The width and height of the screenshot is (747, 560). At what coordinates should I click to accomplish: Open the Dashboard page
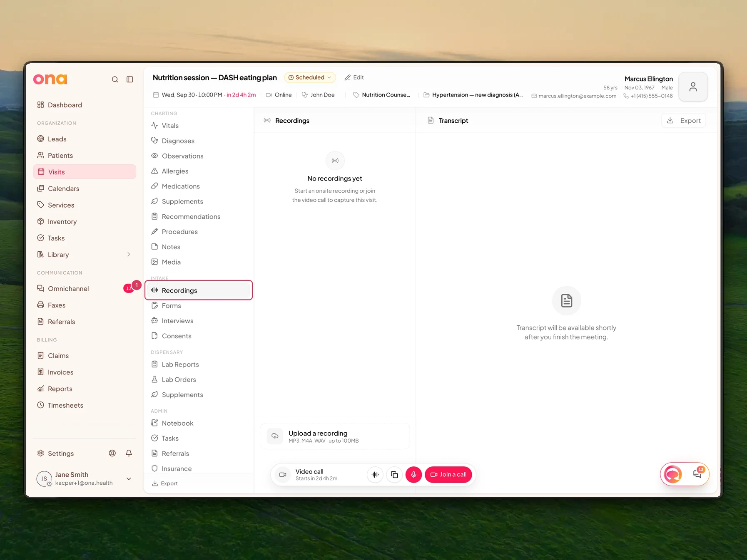click(85, 105)
